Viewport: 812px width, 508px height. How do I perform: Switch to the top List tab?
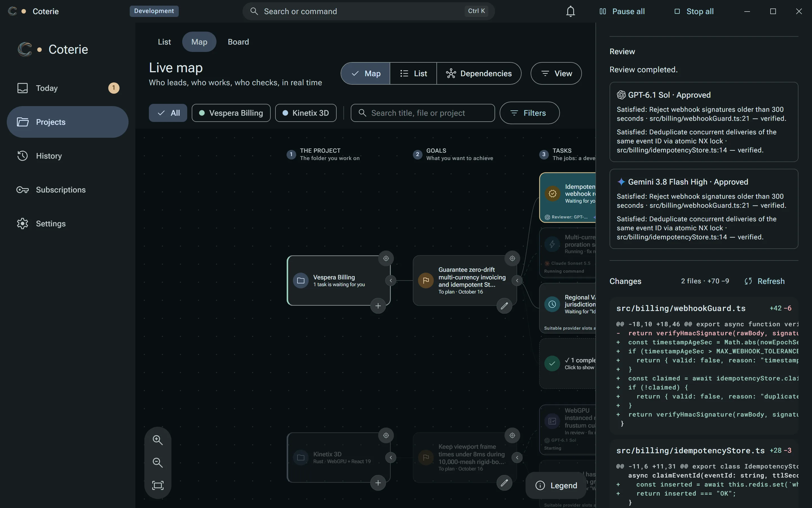164,42
